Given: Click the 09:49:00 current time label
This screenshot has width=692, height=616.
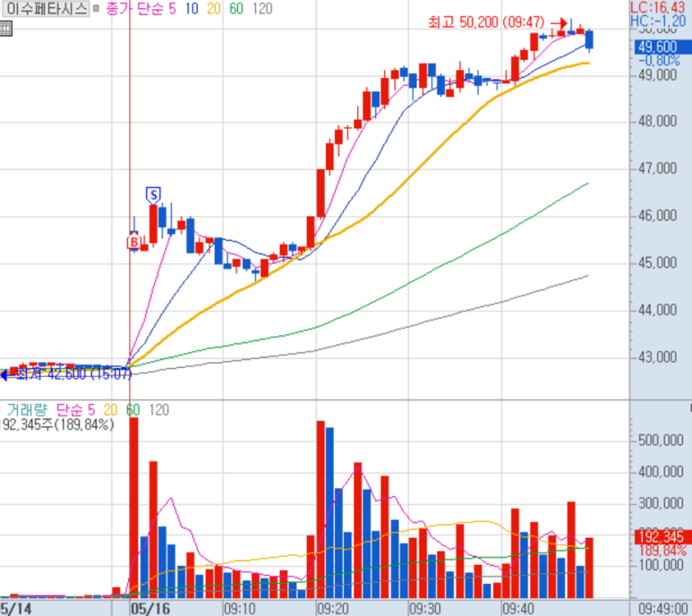Looking at the screenshot, I should (662, 609).
